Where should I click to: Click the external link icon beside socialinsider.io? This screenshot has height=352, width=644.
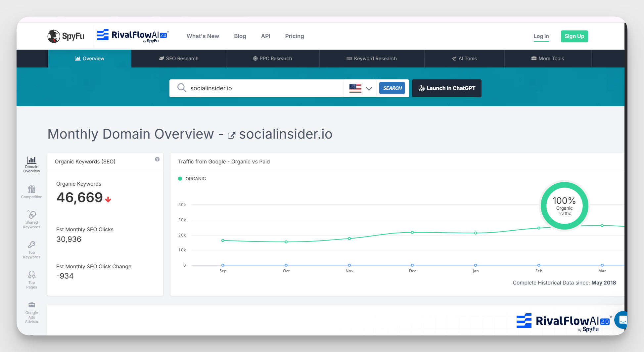pos(231,135)
